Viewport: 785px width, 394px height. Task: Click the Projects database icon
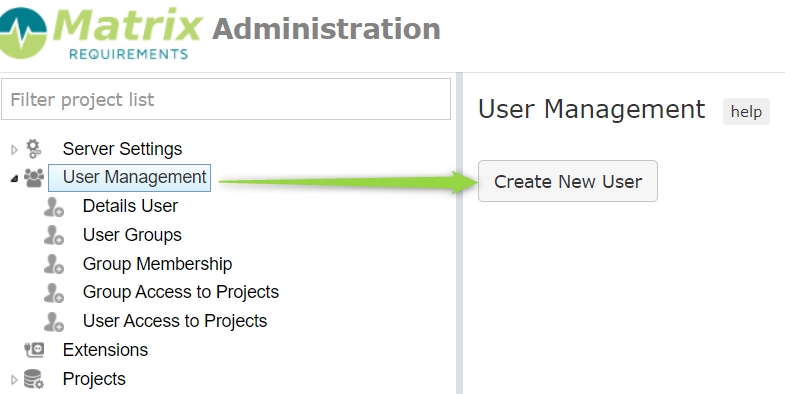click(x=34, y=379)
